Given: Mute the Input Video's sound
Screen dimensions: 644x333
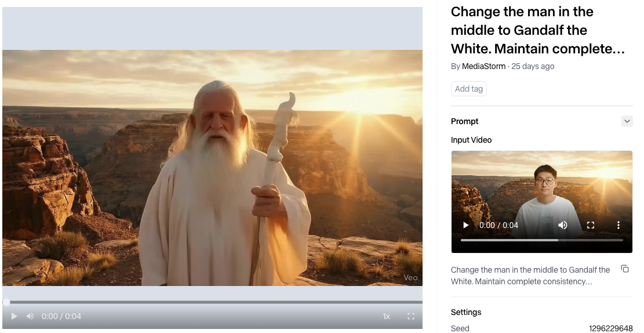Looking at the screenshot, I should pos(562,225).
